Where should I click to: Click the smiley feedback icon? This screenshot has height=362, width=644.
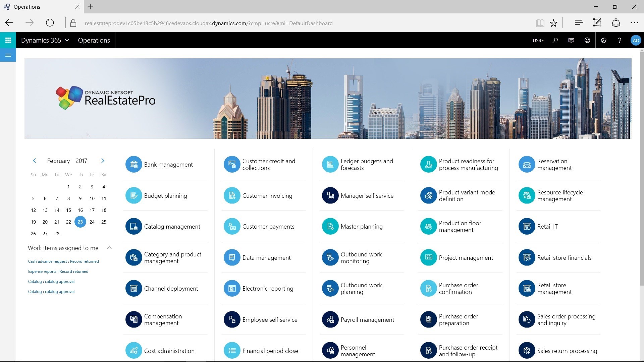click(x=587, y=40)
